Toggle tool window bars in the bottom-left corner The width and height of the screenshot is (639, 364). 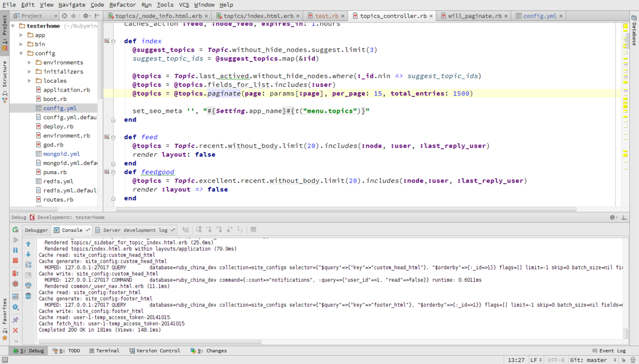click(4, 360)
